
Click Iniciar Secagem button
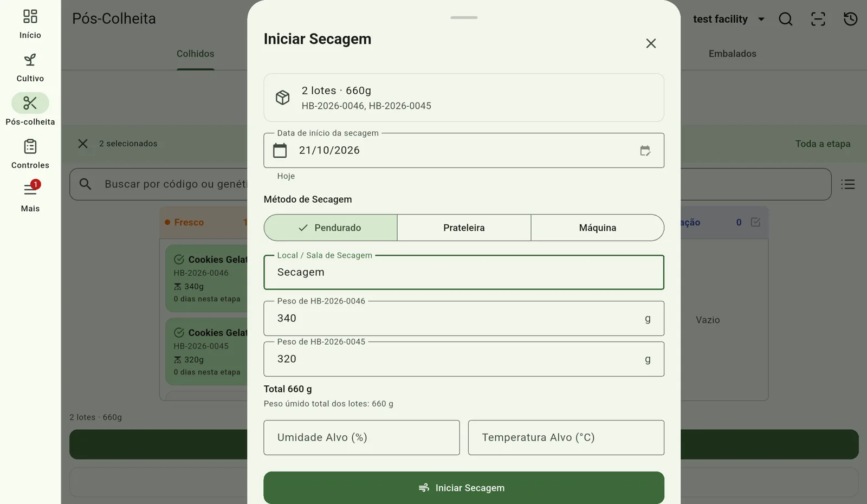point(464,488)
